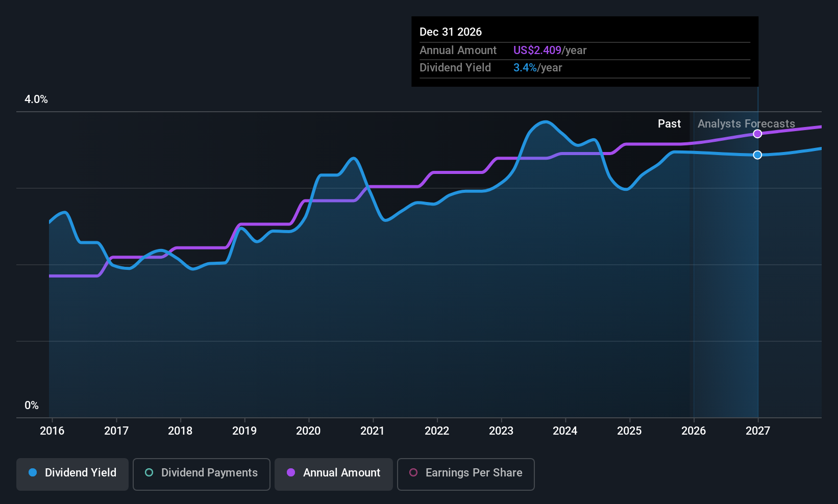Click the blue Dividend Yield legend dot

(33, 473)
